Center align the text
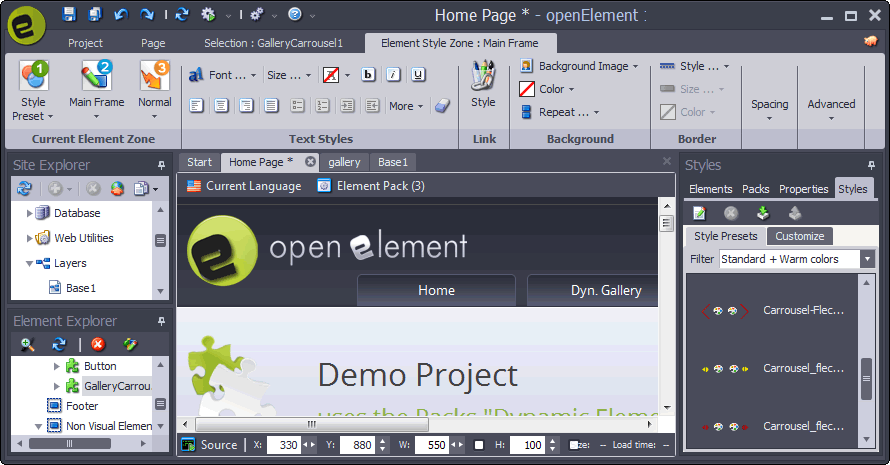The image size is (890, 465). [221, 106]
